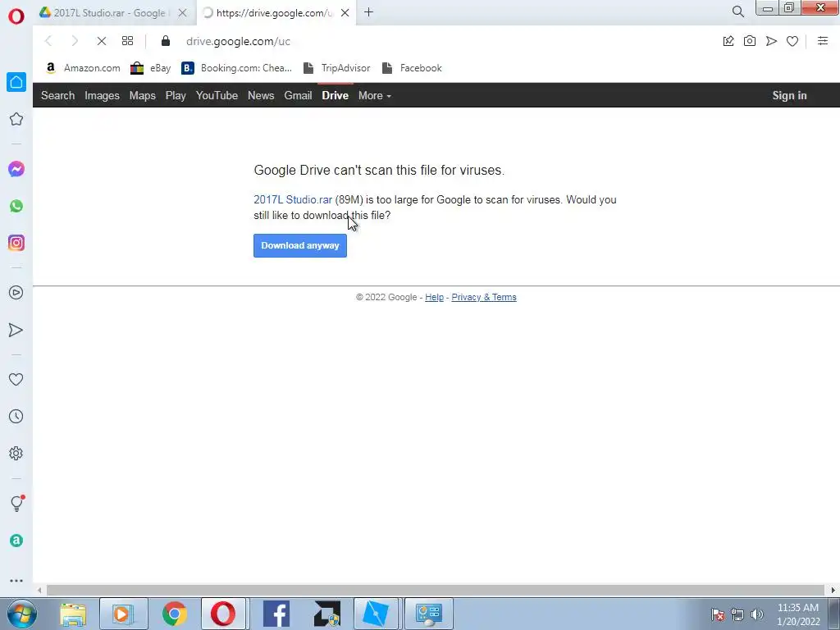Click the Download anyway button
The image size is (840, 630).
pyautogui.click(x=300, y=245)
